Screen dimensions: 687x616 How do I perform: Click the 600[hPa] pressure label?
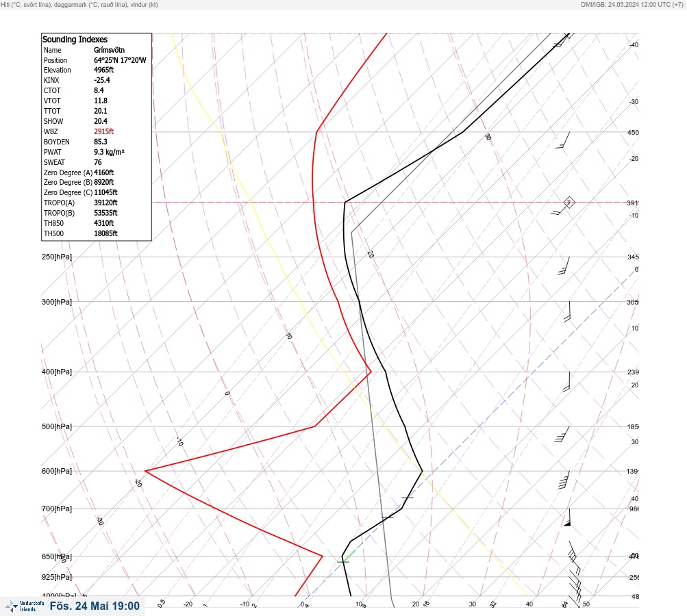coord(57,472)
